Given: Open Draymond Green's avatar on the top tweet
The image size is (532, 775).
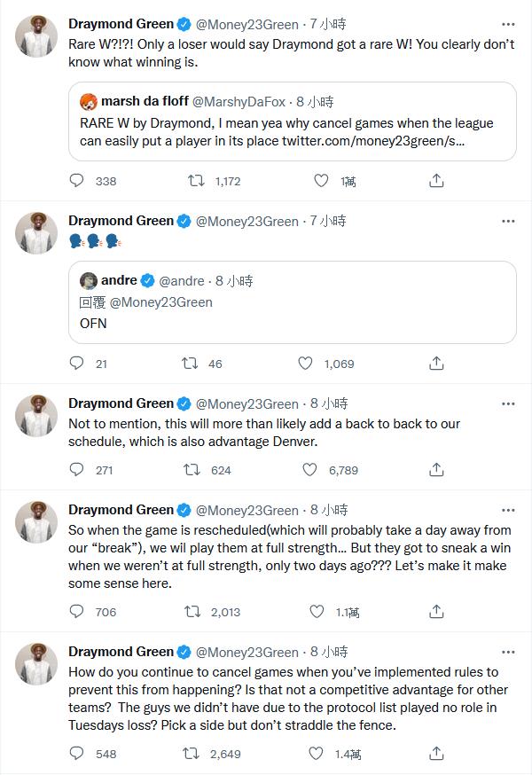Looking at the screenshot, I should (37, 37).
